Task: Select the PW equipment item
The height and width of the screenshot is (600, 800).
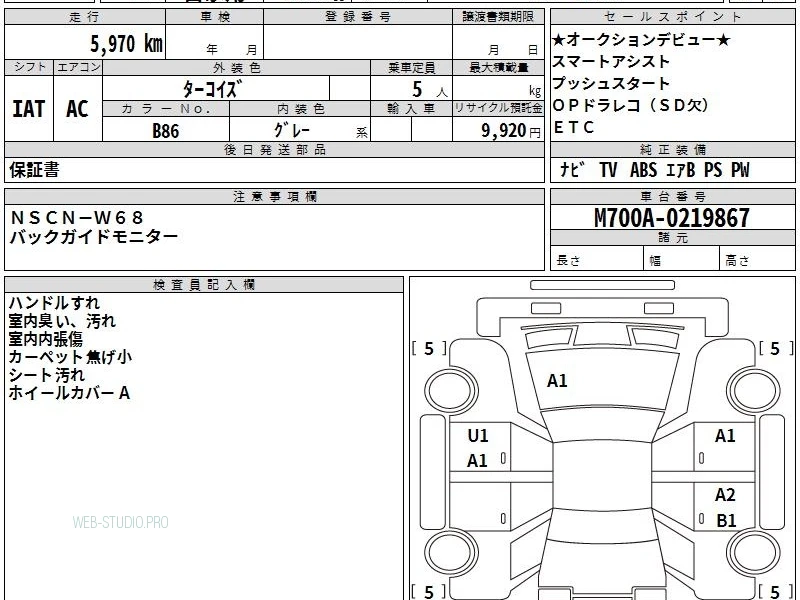Action: click(740, 170)
